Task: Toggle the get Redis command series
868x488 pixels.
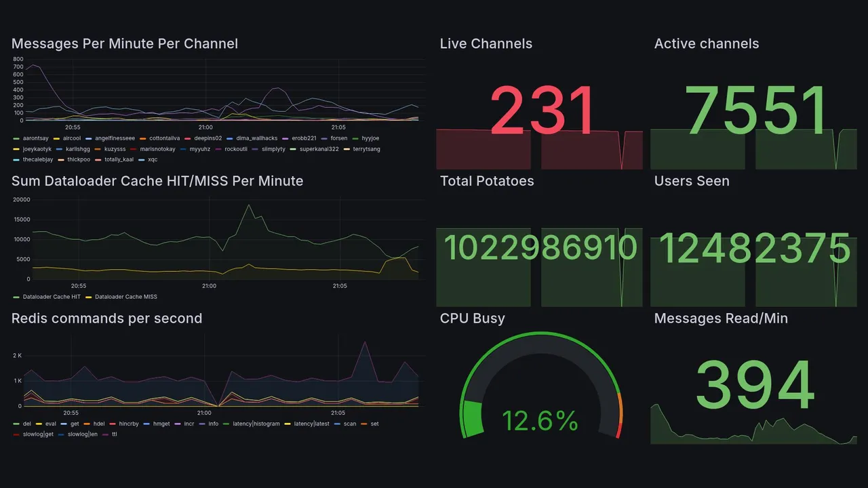Action: tap(70, 424)
